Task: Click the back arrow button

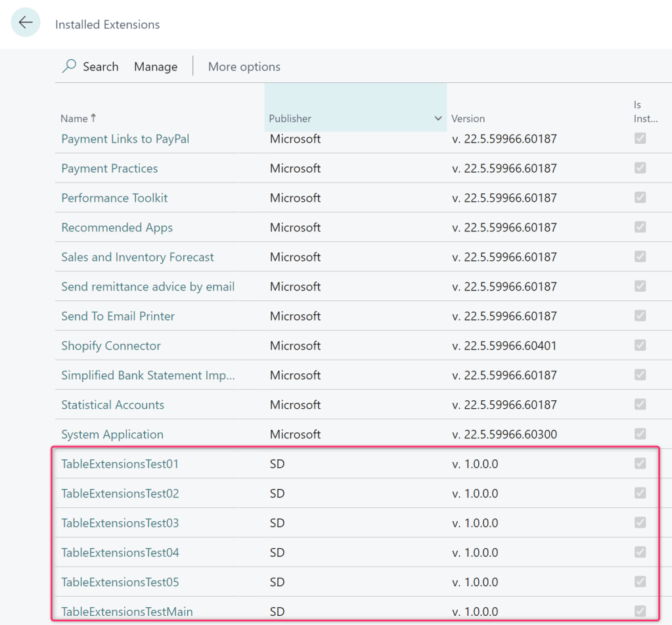Action: (x=26, y=23)
